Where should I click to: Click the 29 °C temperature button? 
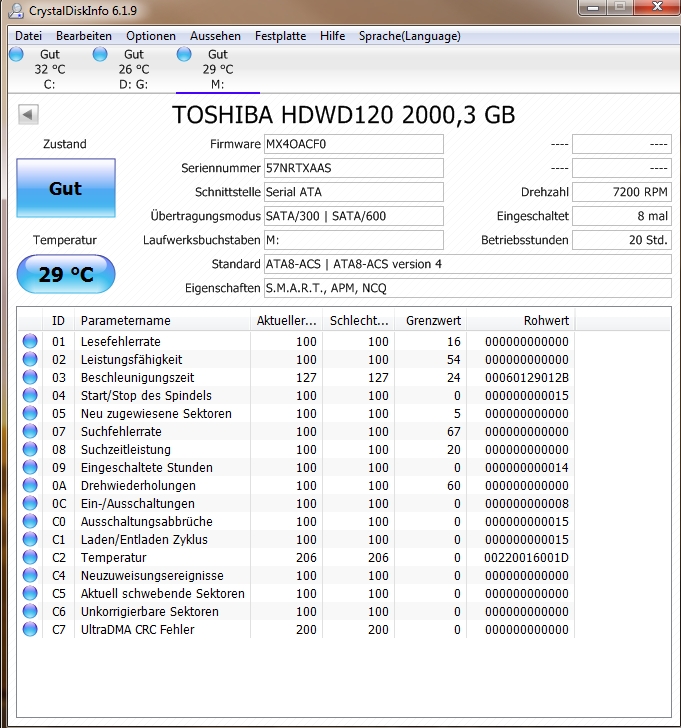coord(66,274)
